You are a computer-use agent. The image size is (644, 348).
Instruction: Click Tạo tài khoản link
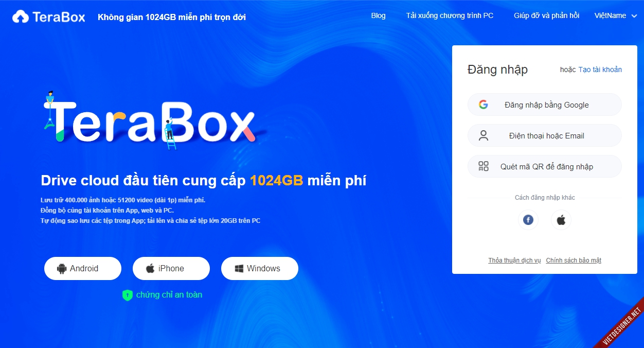[x=600, y=69]
